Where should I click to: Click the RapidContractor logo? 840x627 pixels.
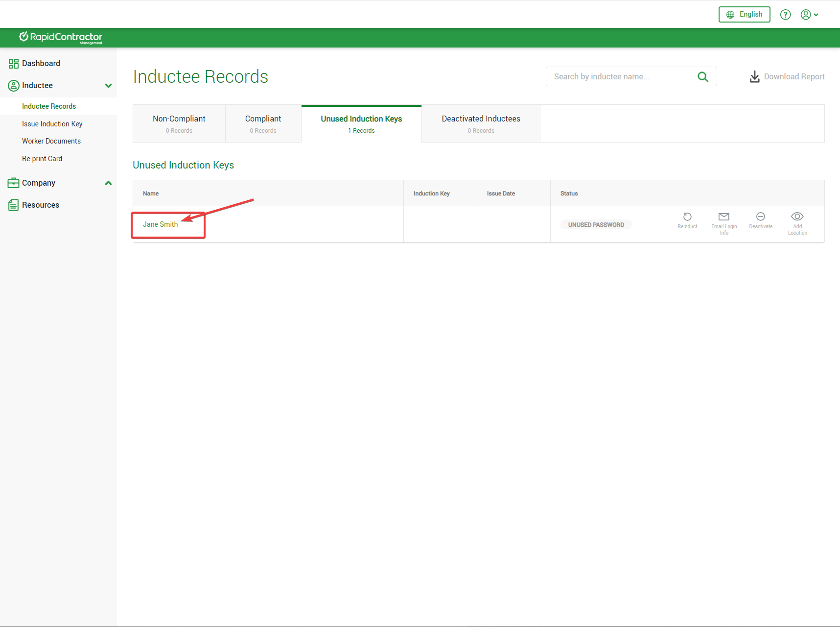click(61, 38)
